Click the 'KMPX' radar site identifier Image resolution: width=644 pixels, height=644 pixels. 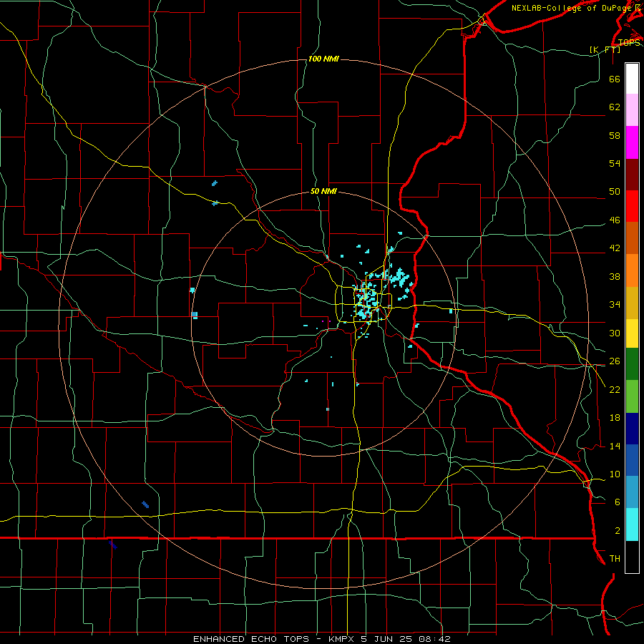point(342,639)
